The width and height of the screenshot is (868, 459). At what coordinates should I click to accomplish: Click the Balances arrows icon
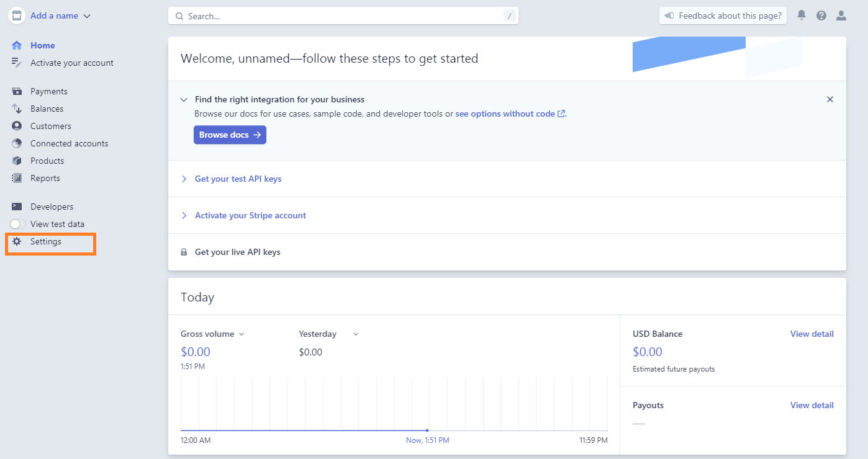[17, 109]
